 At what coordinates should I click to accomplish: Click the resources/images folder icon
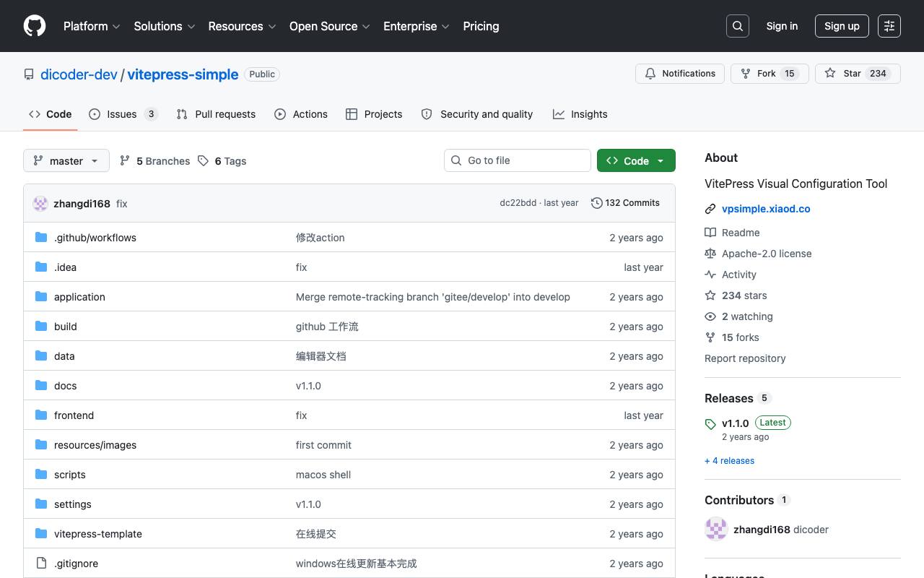click(41, 444)
